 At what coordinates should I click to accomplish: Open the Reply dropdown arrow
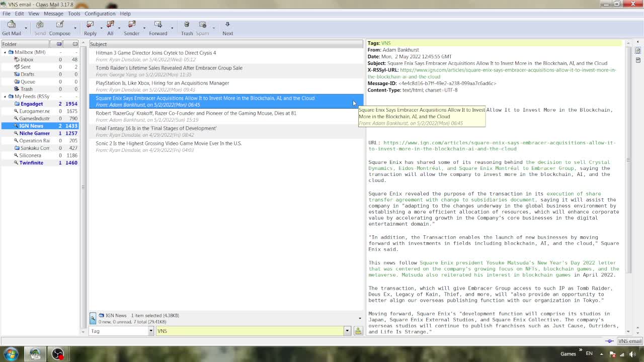tap(101, 28)
